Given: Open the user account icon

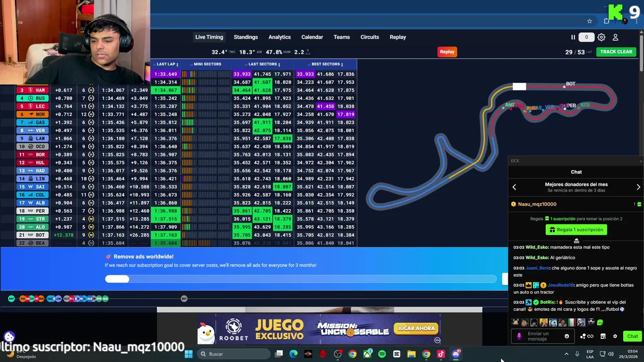Looking at the screenshot, I should pos(615,37).
